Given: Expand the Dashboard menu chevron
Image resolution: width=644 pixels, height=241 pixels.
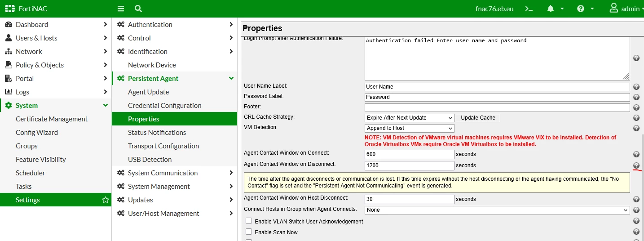Looking at the screenshot, I should 105,24.
